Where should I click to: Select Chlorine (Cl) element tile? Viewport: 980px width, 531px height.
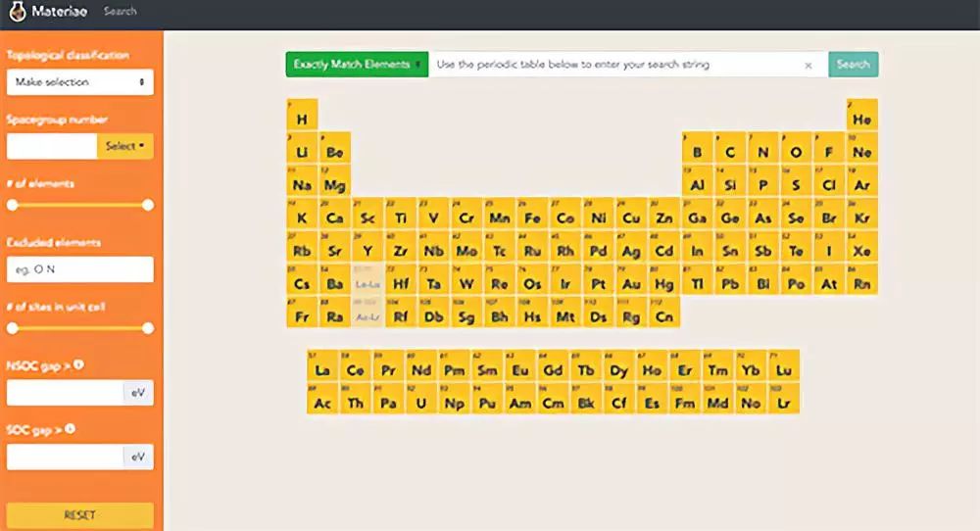(x=829, y=180)
